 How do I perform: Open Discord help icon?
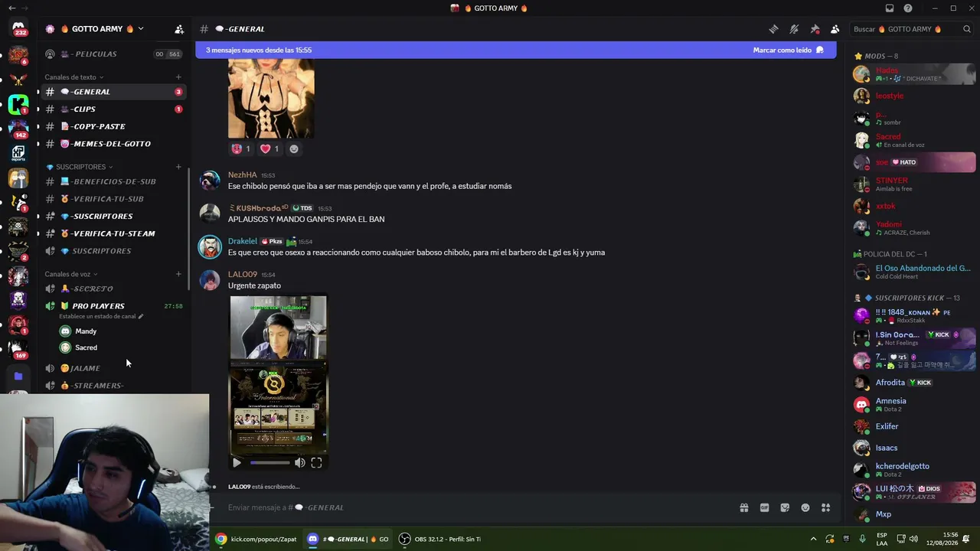tap(908, 8)
